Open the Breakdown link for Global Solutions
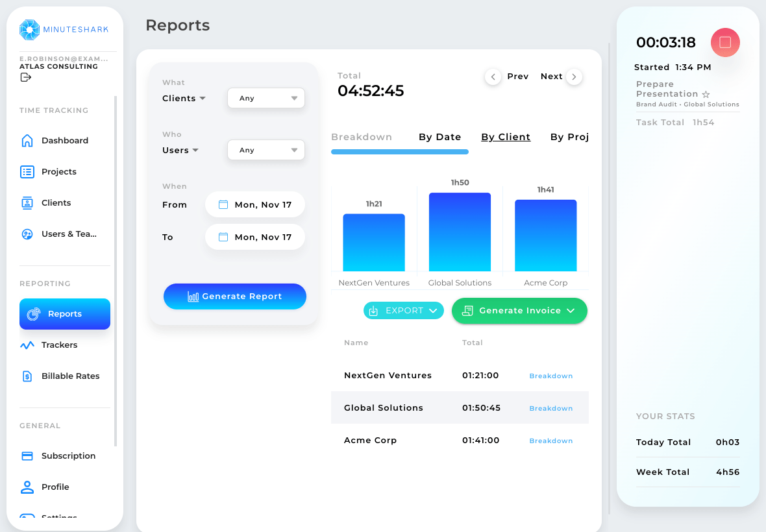766x532 pixels. click(x=550, y=408)
